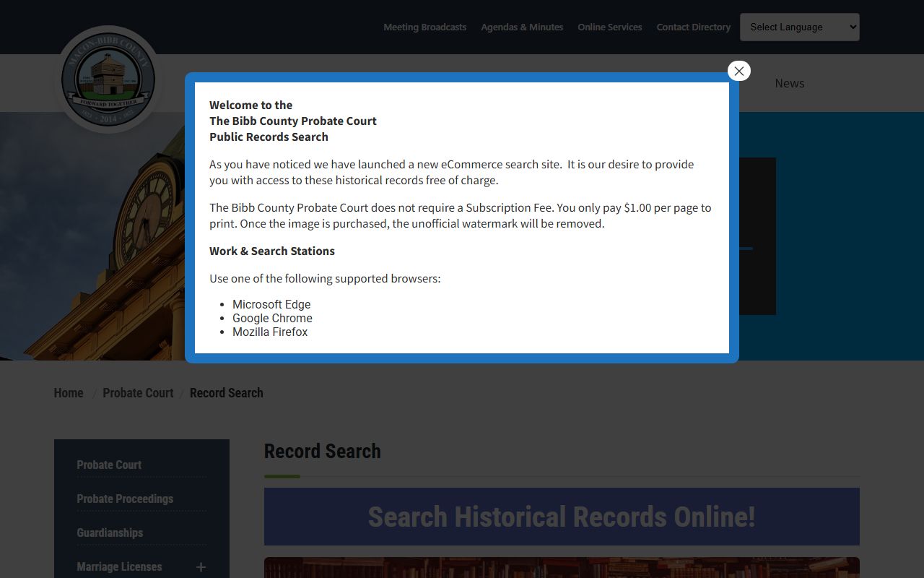This screenshot has width=924, height=578.
Task: Visit the Contact Directory
Action: [x=694, y=27]
